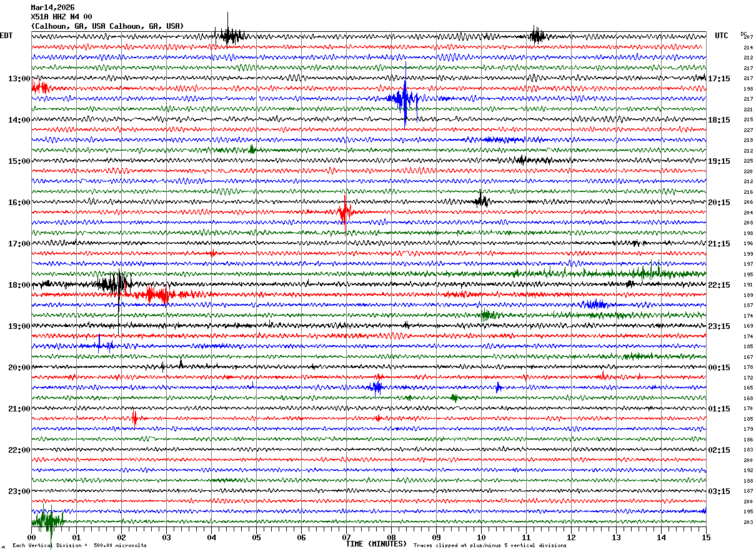Click the 19:00 EDT row label
Viewport: 756px width, 554px height.
19,326
